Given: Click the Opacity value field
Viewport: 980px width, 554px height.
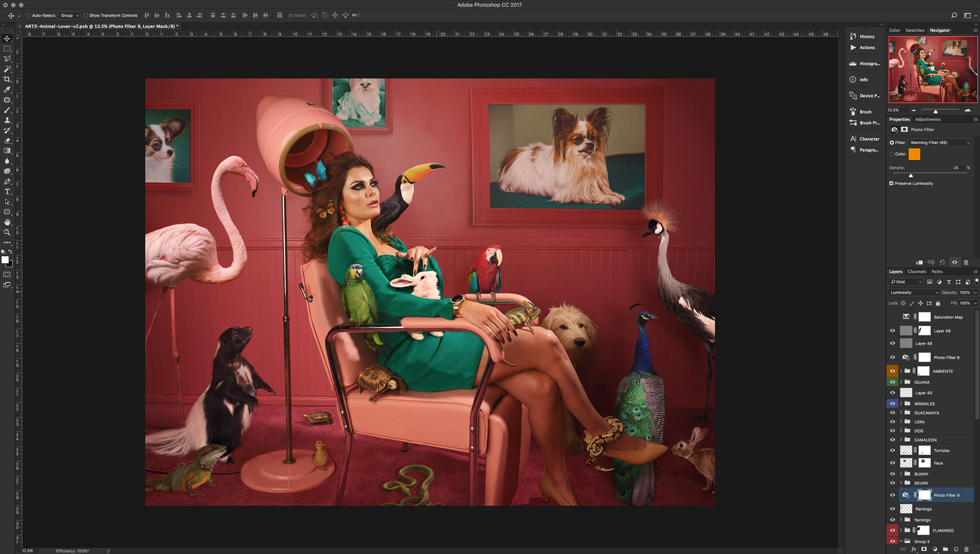Looking at the screenshot, I should click(x=965, y=292).
